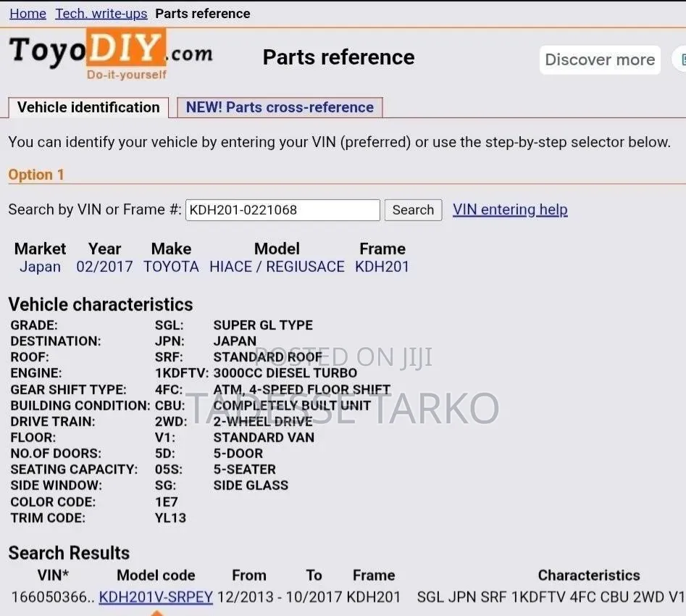Click the Parts reference breadcrumb text
The height and width of the screenshot is (616, 686).
tap(203, 14)
